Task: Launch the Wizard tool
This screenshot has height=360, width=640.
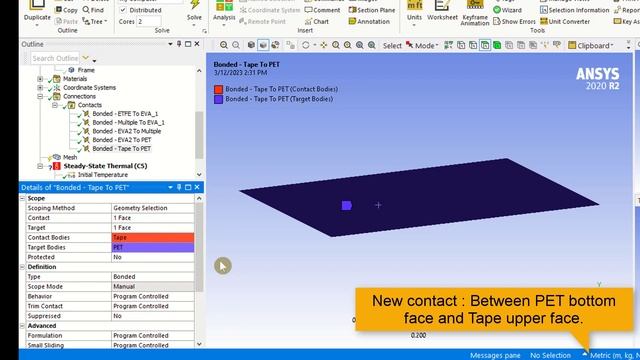Action: [x=507, y=10]
